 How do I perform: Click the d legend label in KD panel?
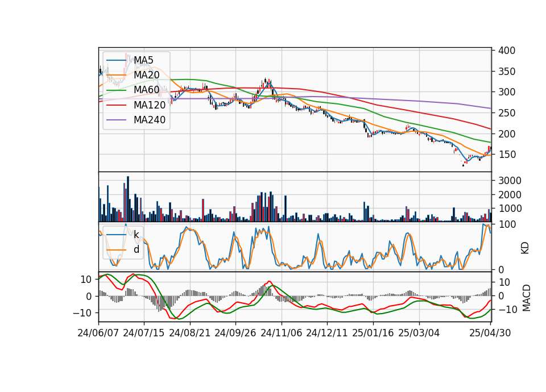(x=136, y=250)
